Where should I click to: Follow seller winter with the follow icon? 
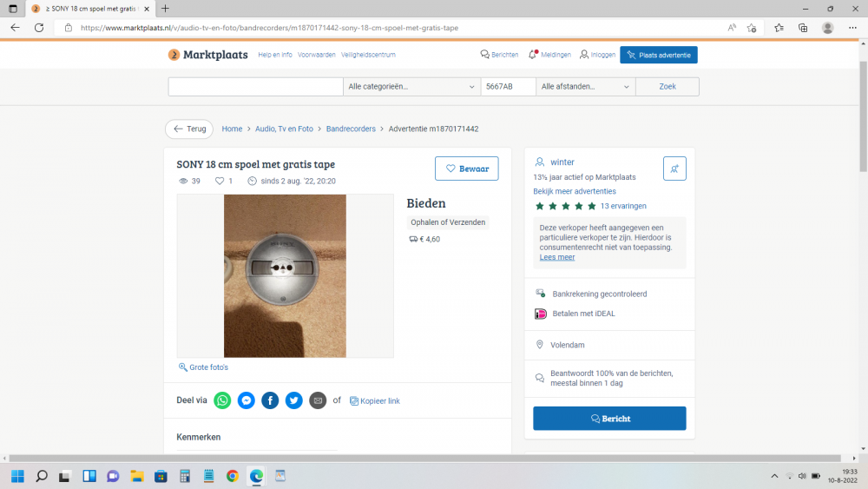[x=674, y=169]
